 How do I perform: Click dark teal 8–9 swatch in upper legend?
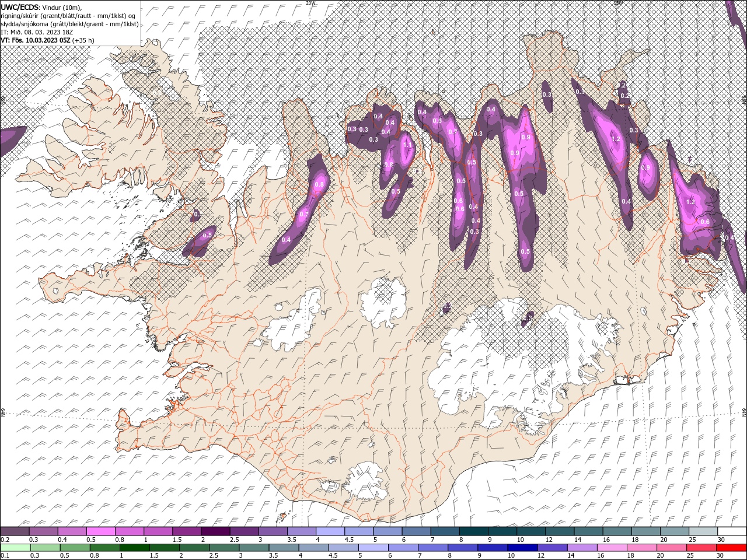[x=473, y=531]
